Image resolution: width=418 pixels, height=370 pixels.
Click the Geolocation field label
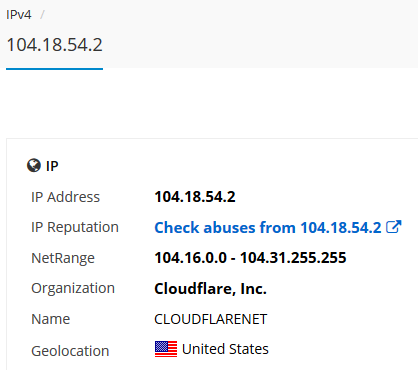pos(70,351)
